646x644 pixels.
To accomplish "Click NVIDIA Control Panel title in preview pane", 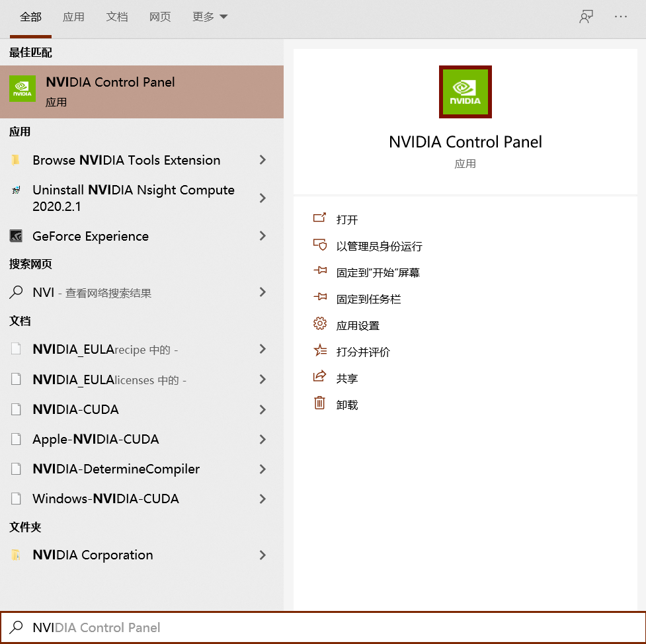I will coord(465,141).
